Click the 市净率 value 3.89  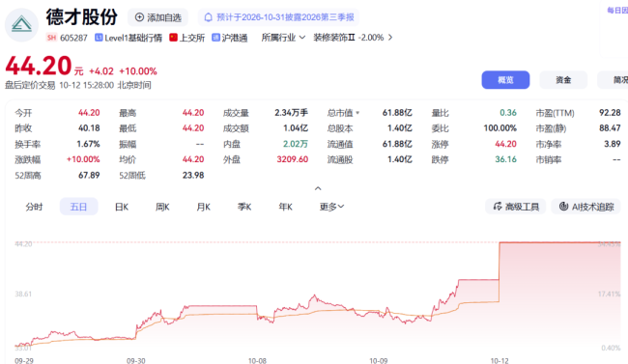(612, 144)
